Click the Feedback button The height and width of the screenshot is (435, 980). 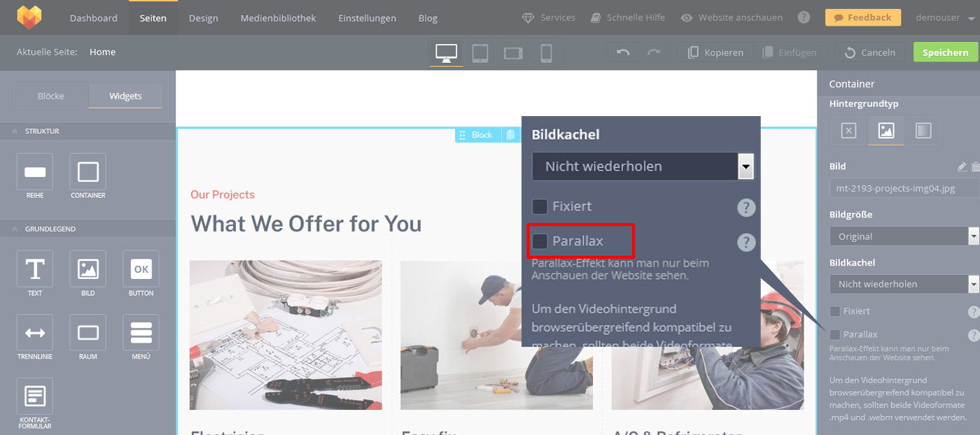point(863,17)
